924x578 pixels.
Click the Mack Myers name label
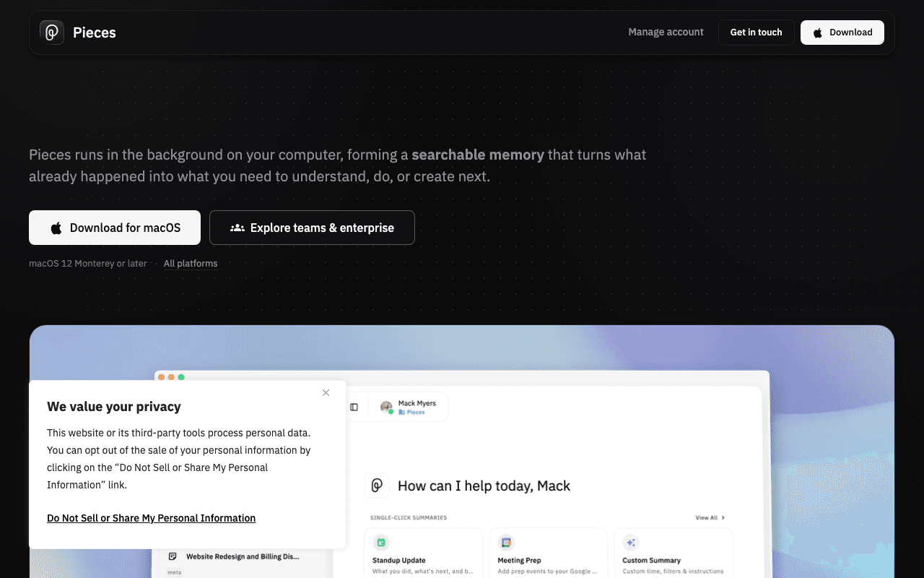click(x=417, y=403)
